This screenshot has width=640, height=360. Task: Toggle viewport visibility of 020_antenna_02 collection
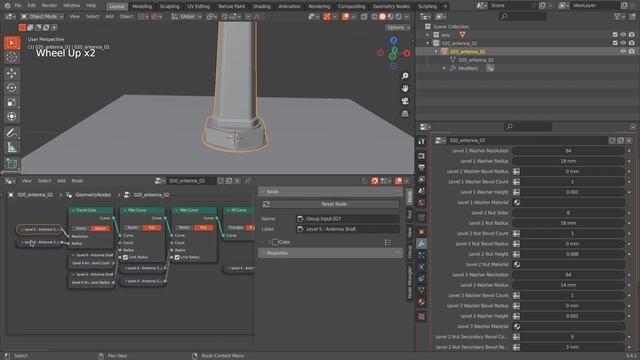pyautogui.click(x=623, y=43)
